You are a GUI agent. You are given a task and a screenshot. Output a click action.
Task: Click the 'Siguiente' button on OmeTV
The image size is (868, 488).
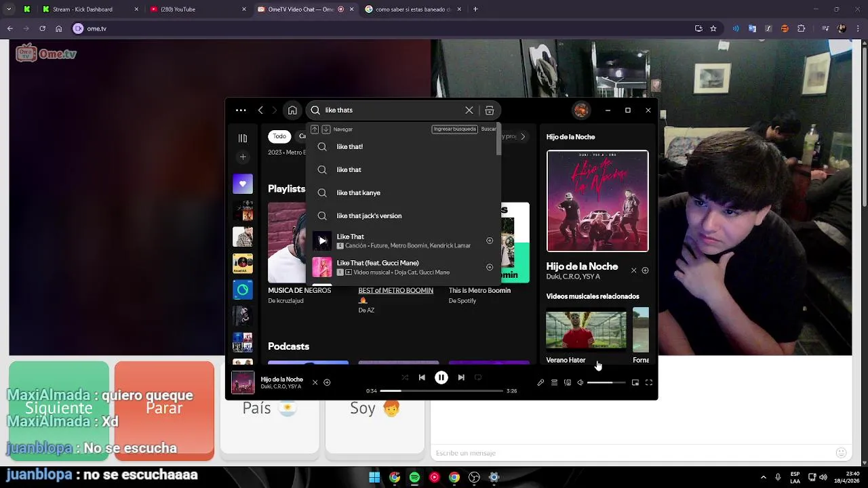[59, 411]
